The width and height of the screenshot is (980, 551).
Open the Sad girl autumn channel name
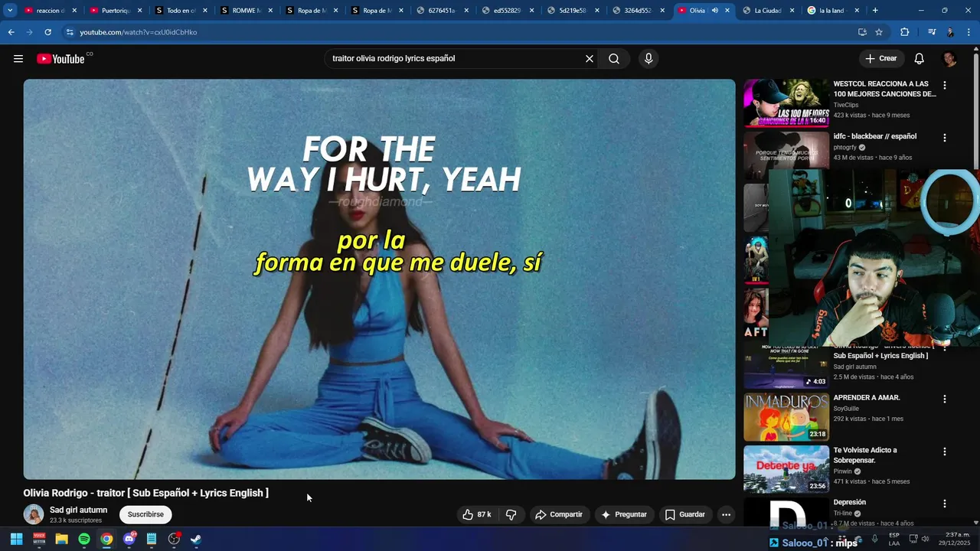pyautogui.click(x=78, y=510)
